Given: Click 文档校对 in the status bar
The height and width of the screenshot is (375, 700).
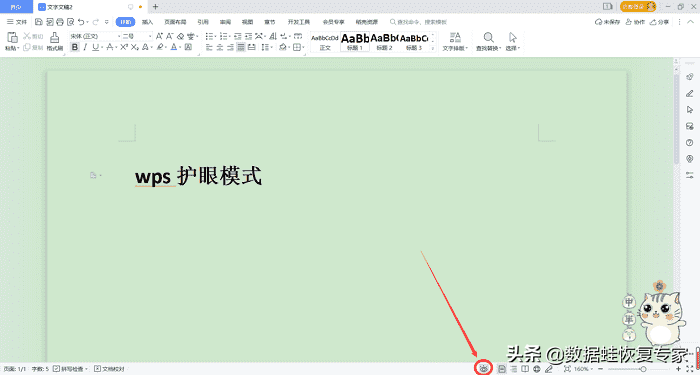Looking at the screenshot, I should tap(109, 369).
